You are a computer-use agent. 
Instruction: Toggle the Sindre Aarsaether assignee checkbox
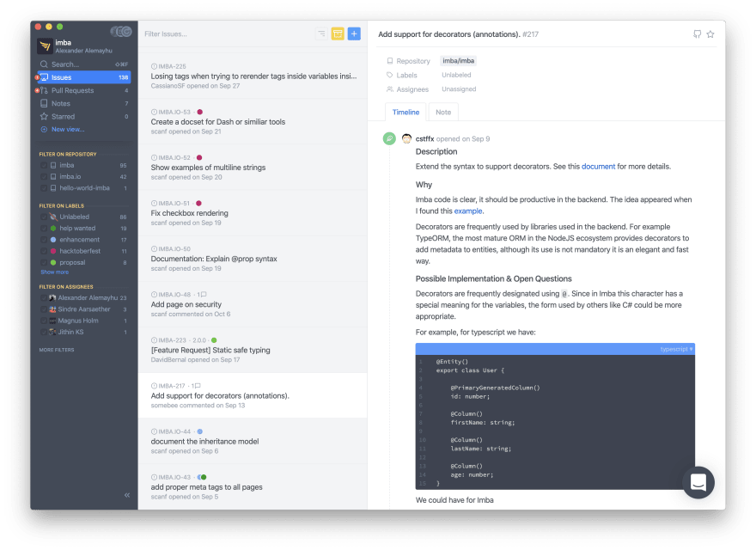coord(44,309)
